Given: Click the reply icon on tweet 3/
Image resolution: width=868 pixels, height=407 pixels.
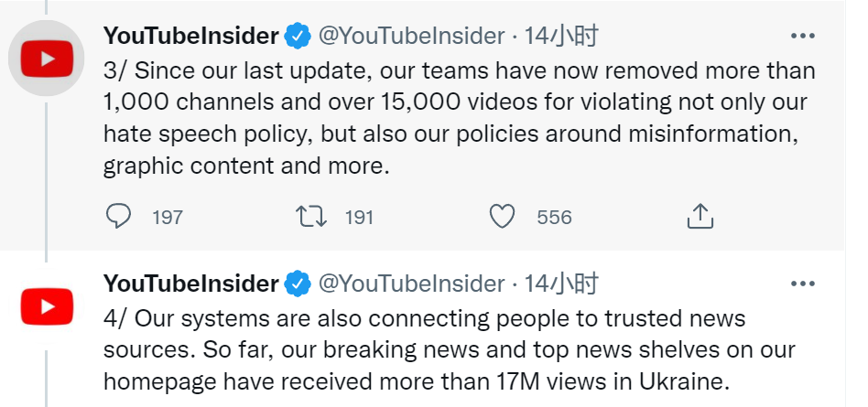Looking at the screenshot, I should click(x=118, y=216).
